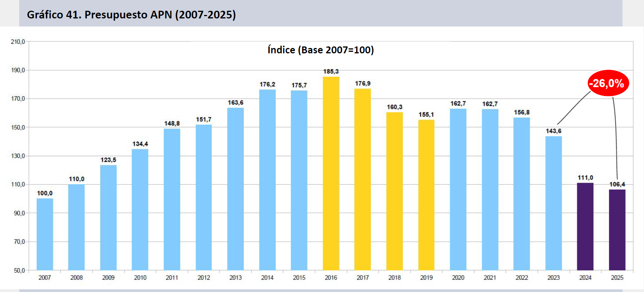The height and width of the screenshot is (292, 644).
Task: Click the 106,4 data label
Action: tap(617, 184)
